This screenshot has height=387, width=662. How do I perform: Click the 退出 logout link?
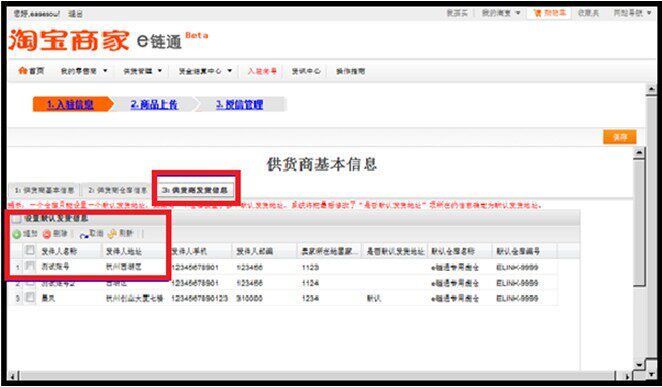coord(76,14)
